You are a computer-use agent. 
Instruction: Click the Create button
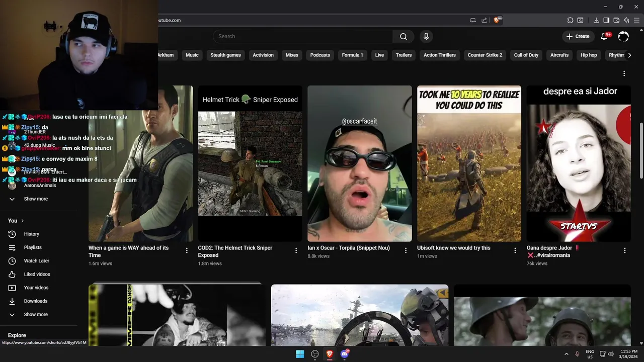click(x=578, y=36)
